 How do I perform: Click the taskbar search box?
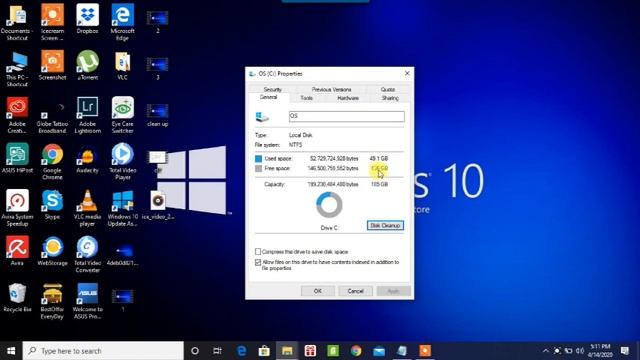point(103,351)
